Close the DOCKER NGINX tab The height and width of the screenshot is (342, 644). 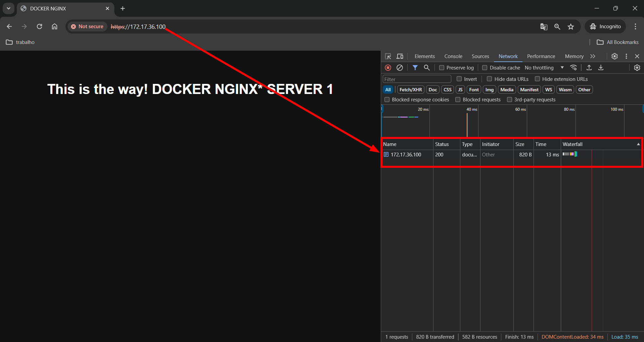(x=107, y=8)
